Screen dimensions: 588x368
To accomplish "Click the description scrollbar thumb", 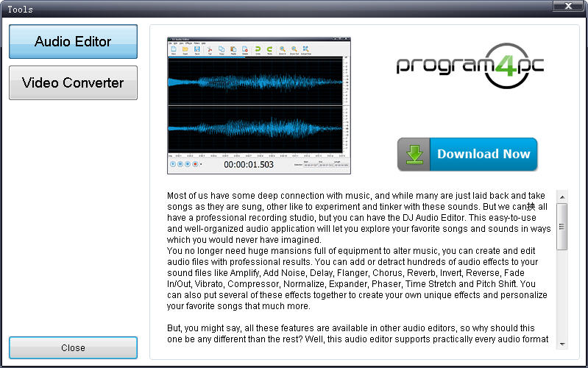I will click(562, 227).
